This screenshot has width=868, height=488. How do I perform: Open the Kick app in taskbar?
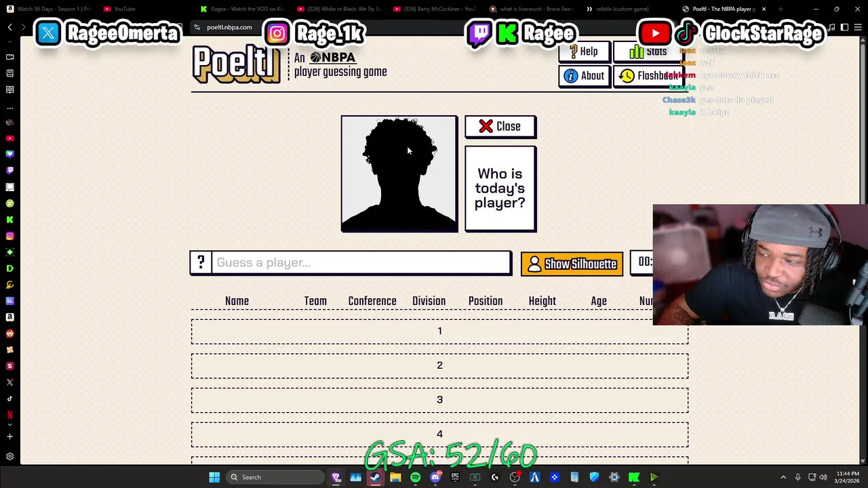(x=634, y=477)
